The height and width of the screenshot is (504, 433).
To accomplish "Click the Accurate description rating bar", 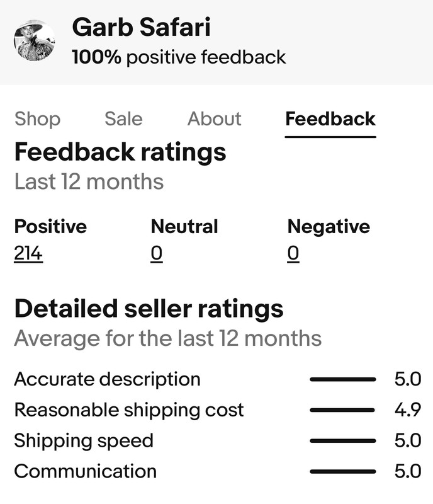I will pos(343,379).
